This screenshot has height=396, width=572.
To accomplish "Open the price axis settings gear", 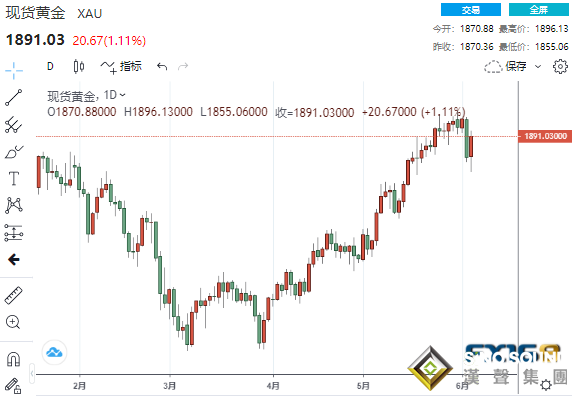I will (546, 385).
